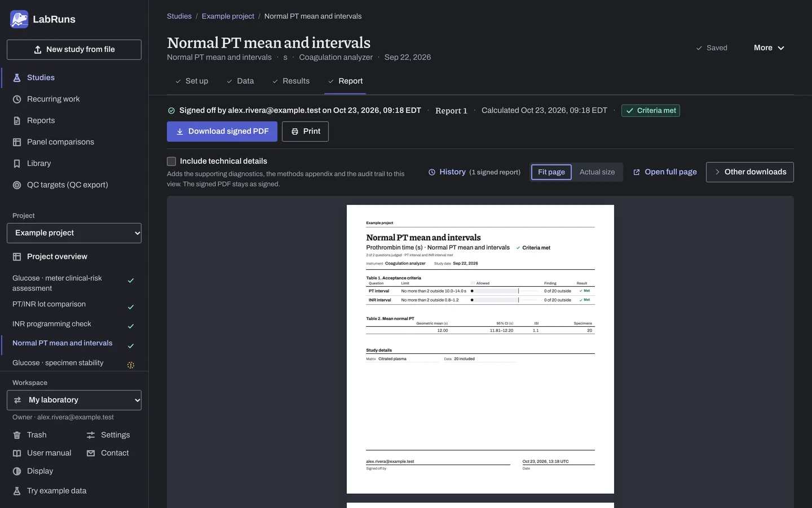The image size is (812, 508).
Task: Open Trash bin icon
Action: [17, 435]
